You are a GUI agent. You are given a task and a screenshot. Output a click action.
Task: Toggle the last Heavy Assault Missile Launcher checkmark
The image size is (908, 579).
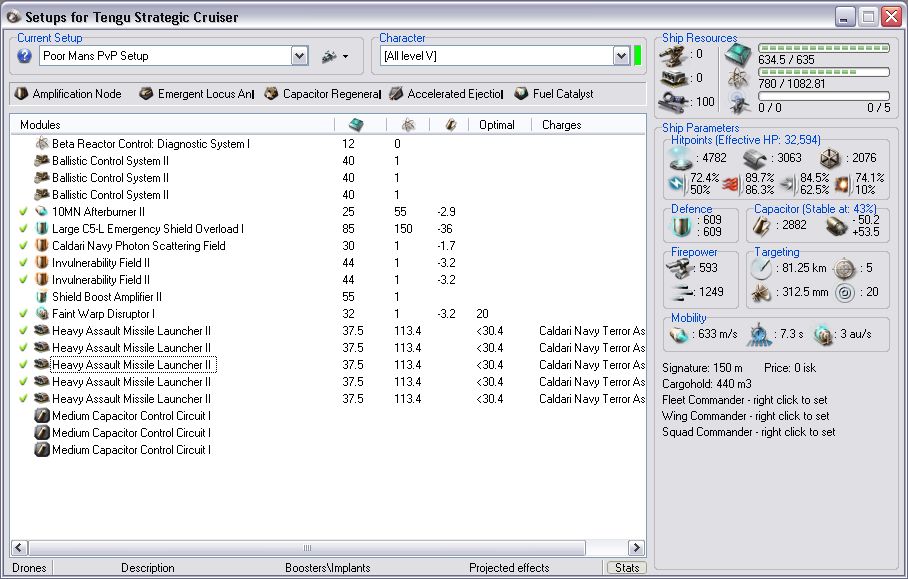[23, 398]
